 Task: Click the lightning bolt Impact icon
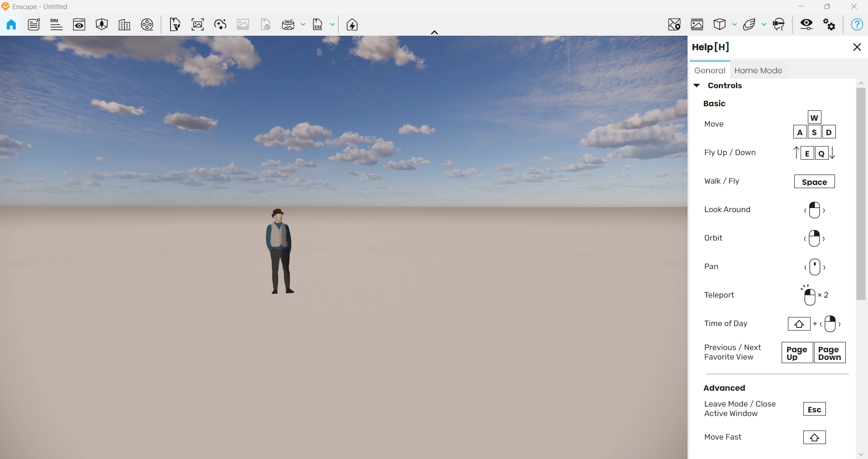pos(352,24)
